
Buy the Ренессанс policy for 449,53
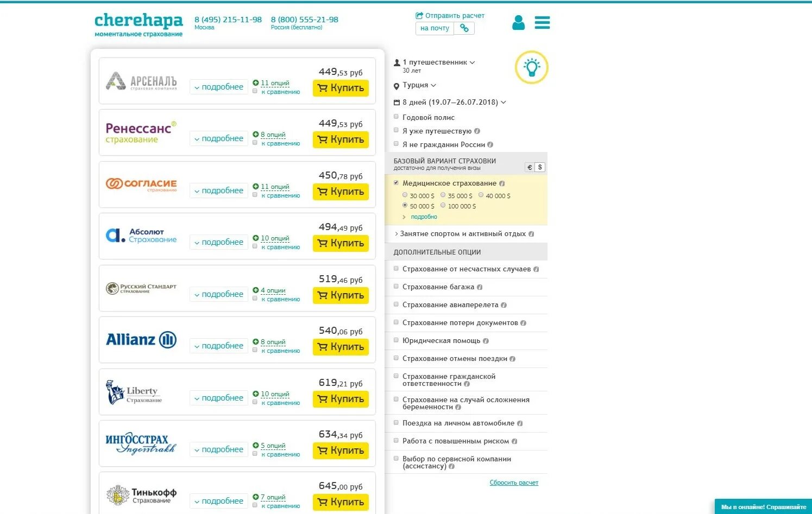pos(341,139)
